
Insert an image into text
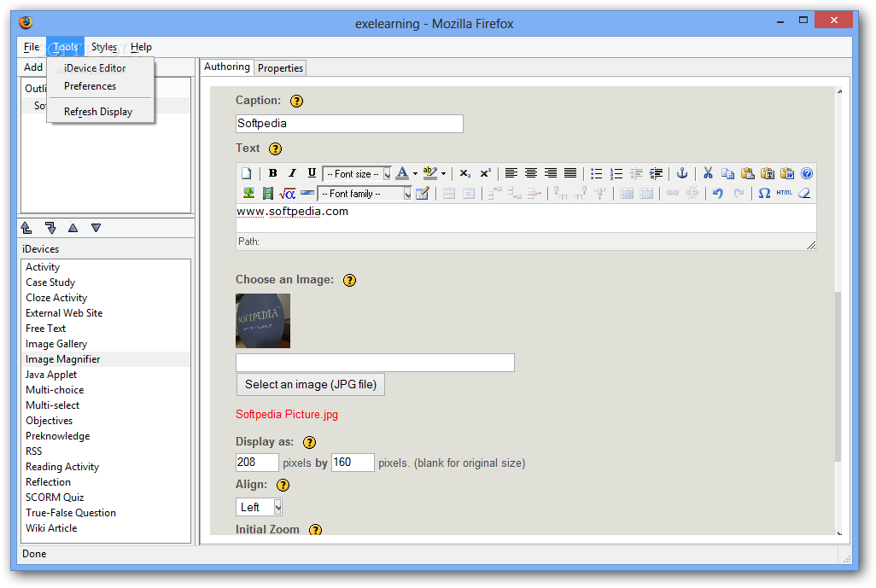point(248,193)
